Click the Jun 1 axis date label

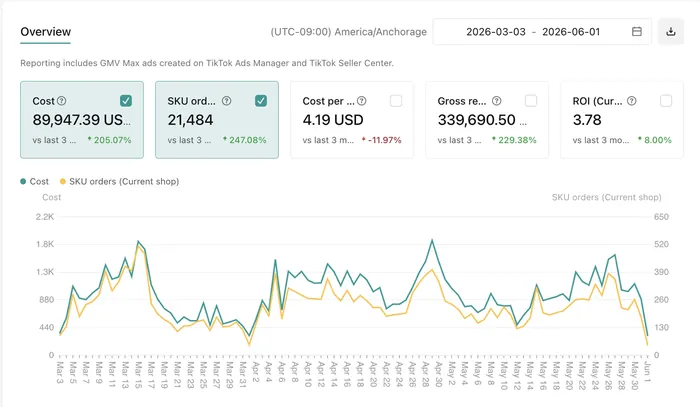click(647, 373)
